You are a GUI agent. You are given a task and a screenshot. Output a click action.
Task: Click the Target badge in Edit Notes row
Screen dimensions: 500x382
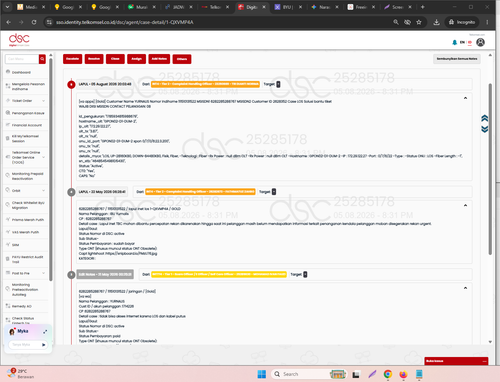click(x=305, y=274)
